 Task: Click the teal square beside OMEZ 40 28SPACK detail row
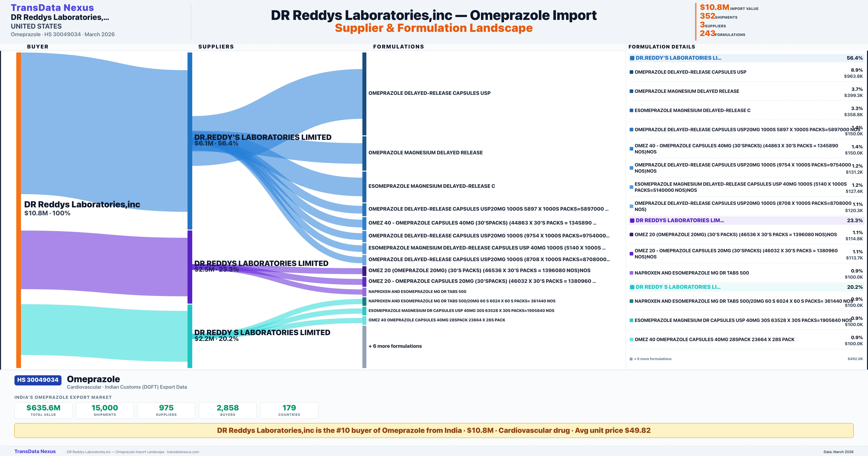(x=631, y=340)
